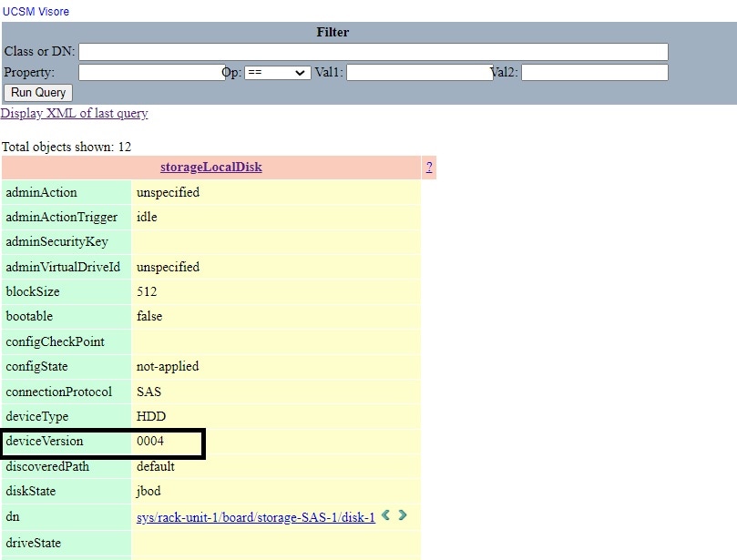Open the Op comparison operator dropdown
The width and height of the screenshot is (737, 560).
pyautogui.click(x=277, y=73)
